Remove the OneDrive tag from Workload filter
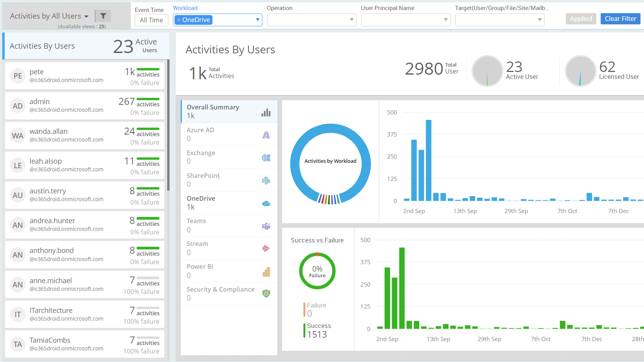 (179, 20)
